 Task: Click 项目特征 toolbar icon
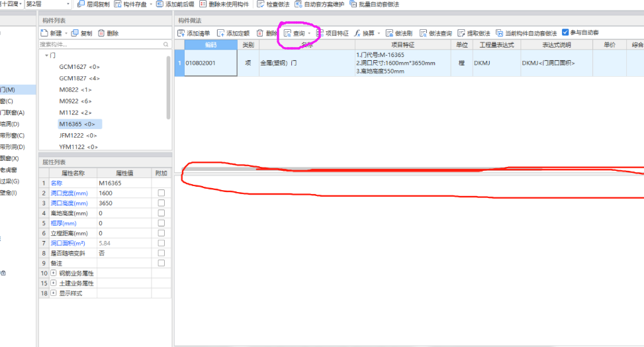click(320, 33)
